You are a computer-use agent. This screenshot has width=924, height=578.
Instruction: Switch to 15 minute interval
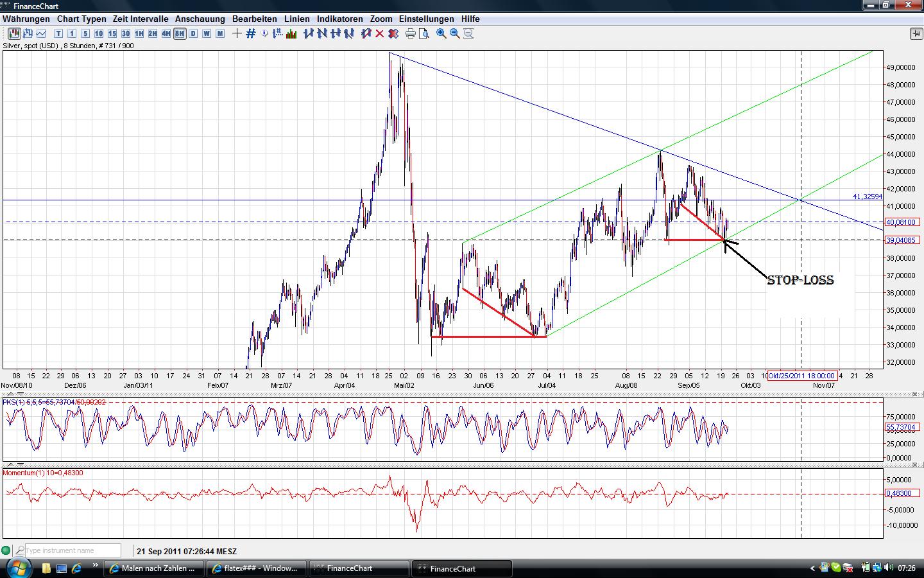[112, 33]
